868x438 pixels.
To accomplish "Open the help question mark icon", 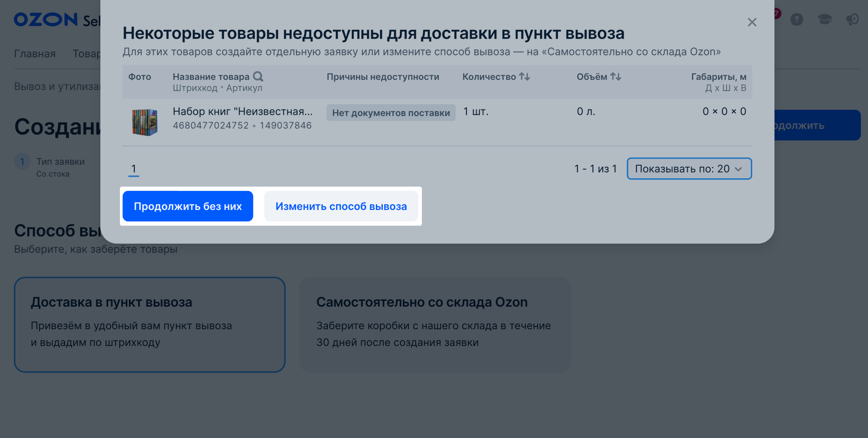I will [x=797, y=19].
